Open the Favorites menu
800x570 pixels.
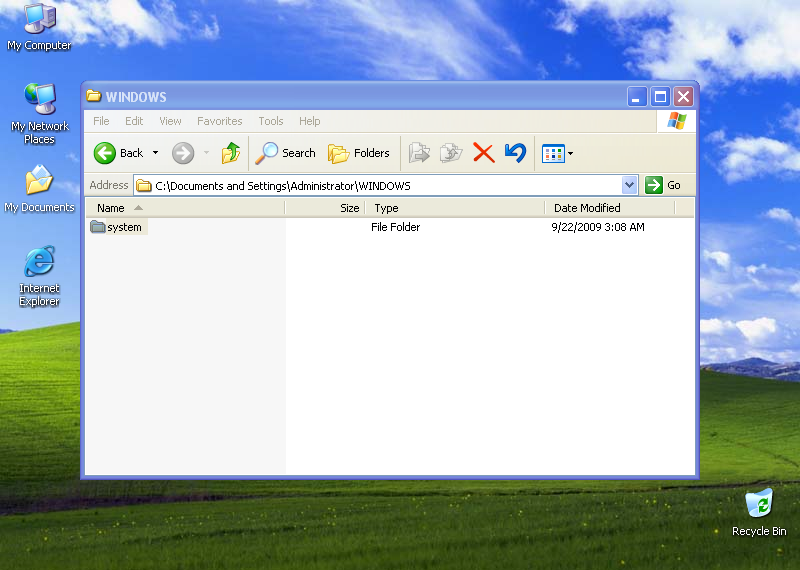219,121
